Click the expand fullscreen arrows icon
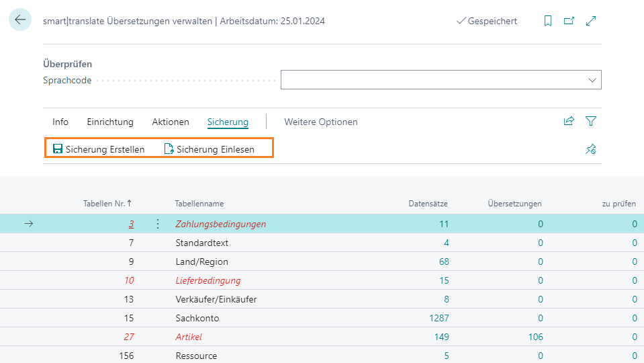The width and height of the screenshot is (644, 363). (591, 21)
